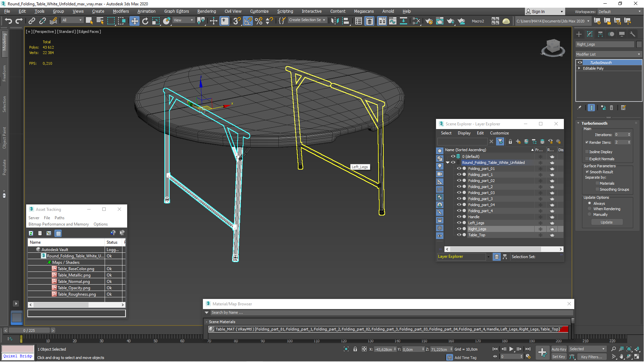Enable Explicit Normals checkbox
The image size is (644, 362).
click(x=587, y=159)
